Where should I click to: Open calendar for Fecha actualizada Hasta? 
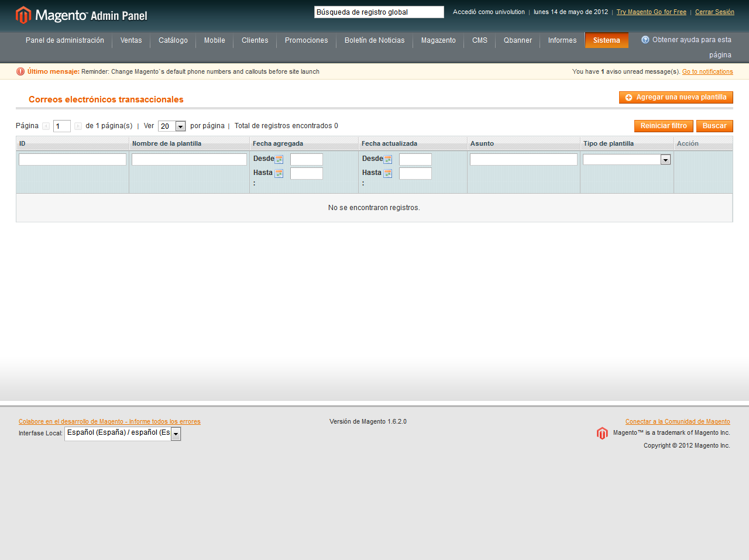[x=388, y=173]
